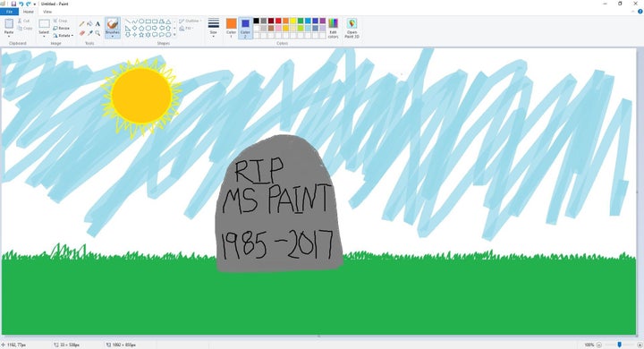This screenshot has width=644, height=349.
Task: Click the Save icon in title bar
Action: (13, 4)
